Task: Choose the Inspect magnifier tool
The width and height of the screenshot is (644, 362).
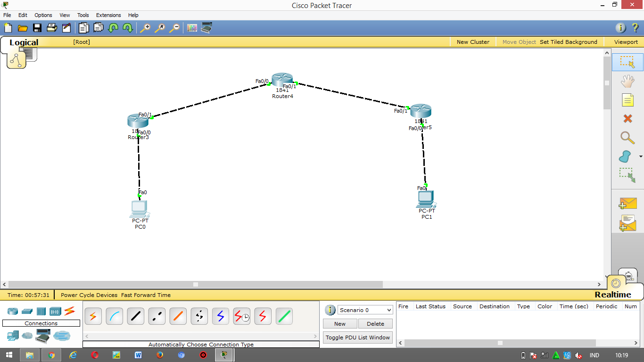Action: 627,138
